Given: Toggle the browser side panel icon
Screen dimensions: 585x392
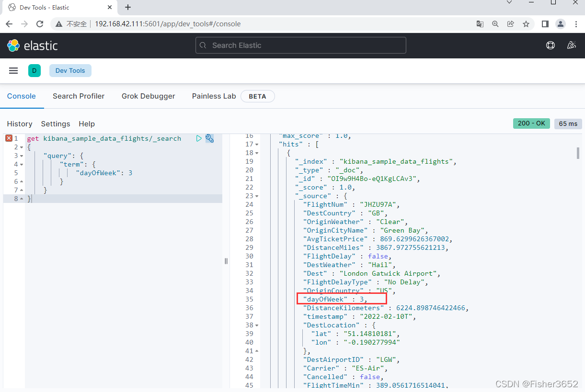Looking at the screenshot, I should (x=545, y=24).
